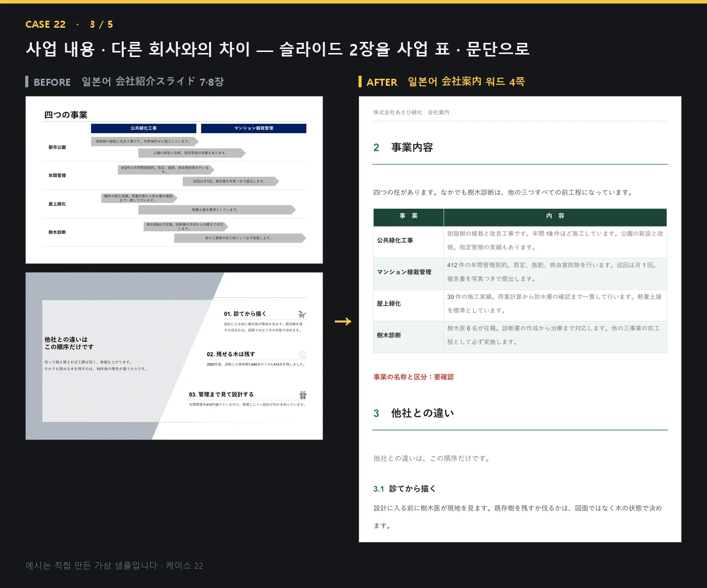Select the intro sentence starting 四つの柱があります

pyautogui.click(x=502, y=192)
